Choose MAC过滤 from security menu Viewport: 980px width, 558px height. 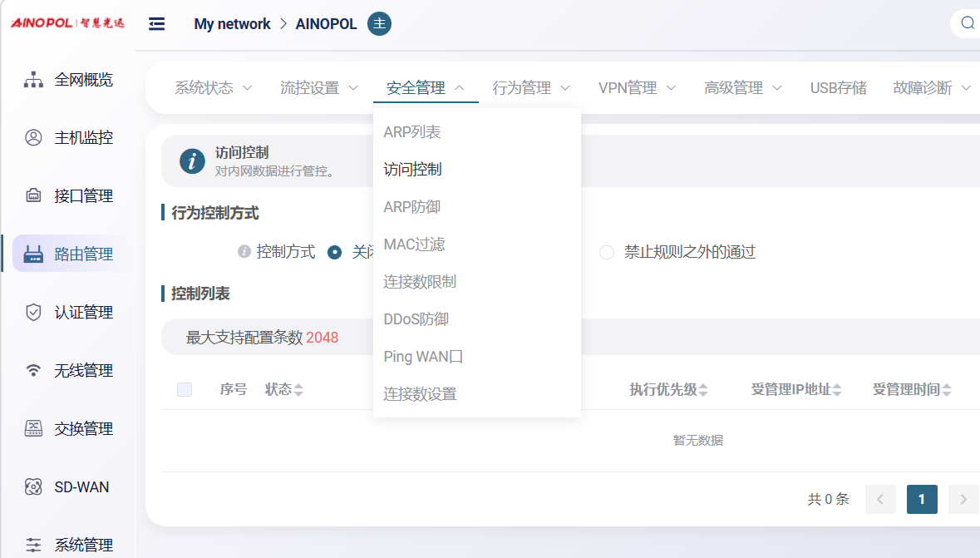point(414,244)
